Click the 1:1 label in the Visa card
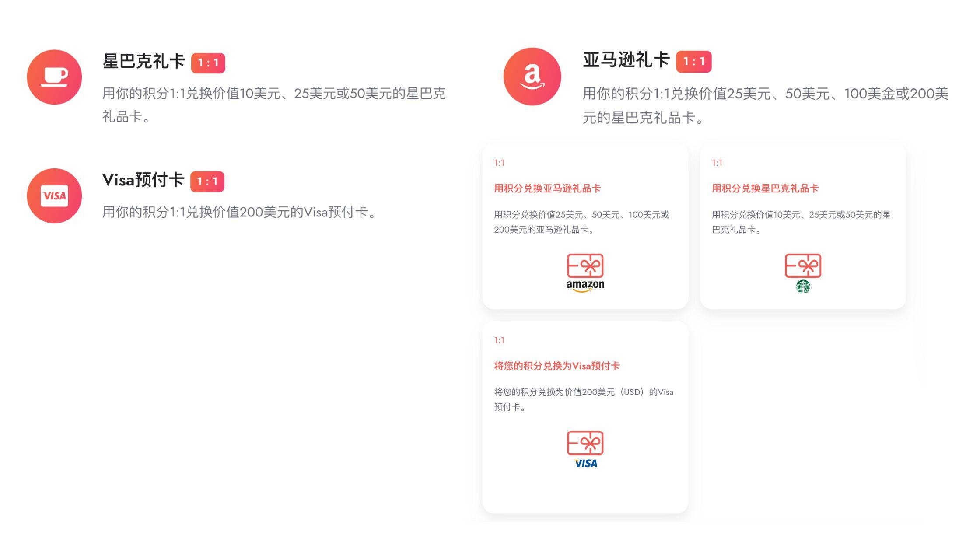 [x=499, y=341]
